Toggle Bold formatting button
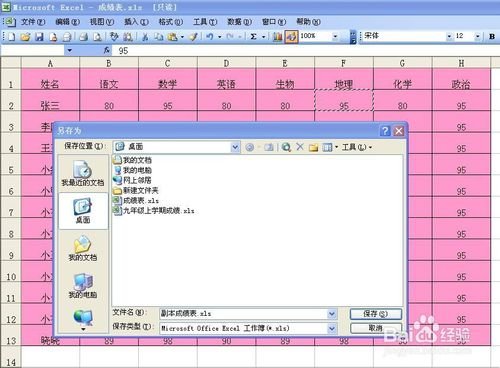500x368 pixels. coord(492,37)
